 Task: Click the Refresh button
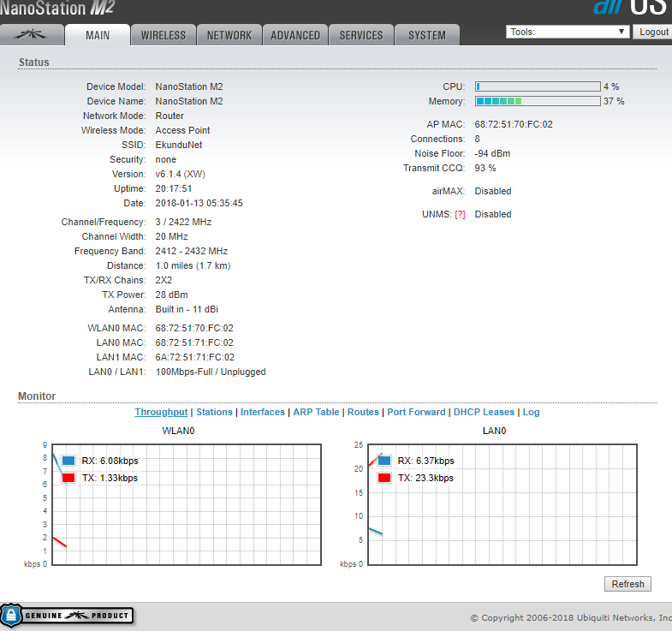pyautogui.click(x=627, y=584)
